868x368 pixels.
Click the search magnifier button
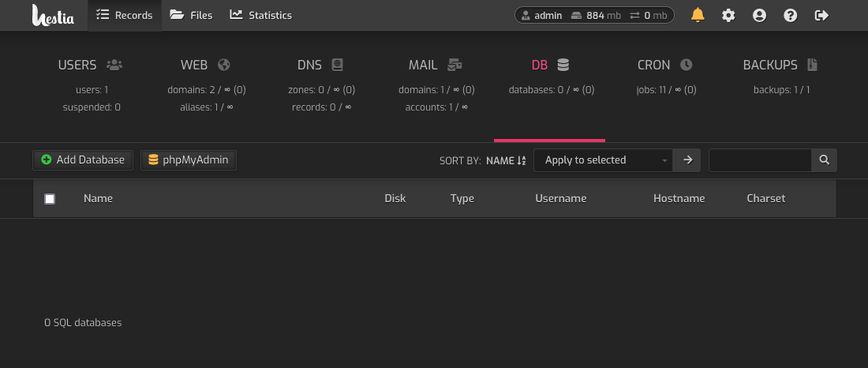824,160
